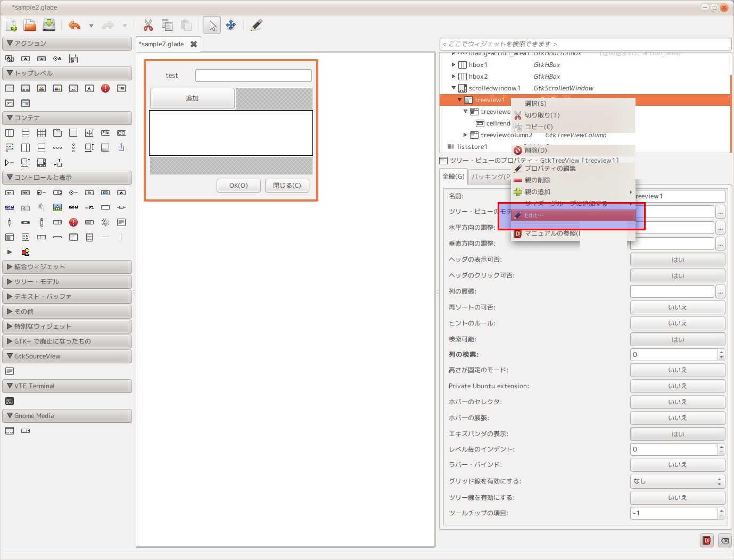Viewport: 734px width, 560px height.
Task: Save the modified sample2.glade project
Action: [49, 24]
